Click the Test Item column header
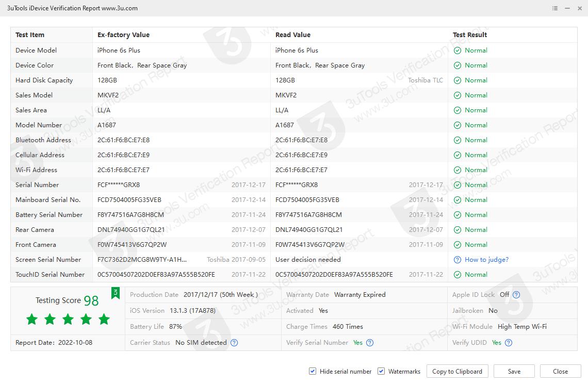 click(30, 35)
